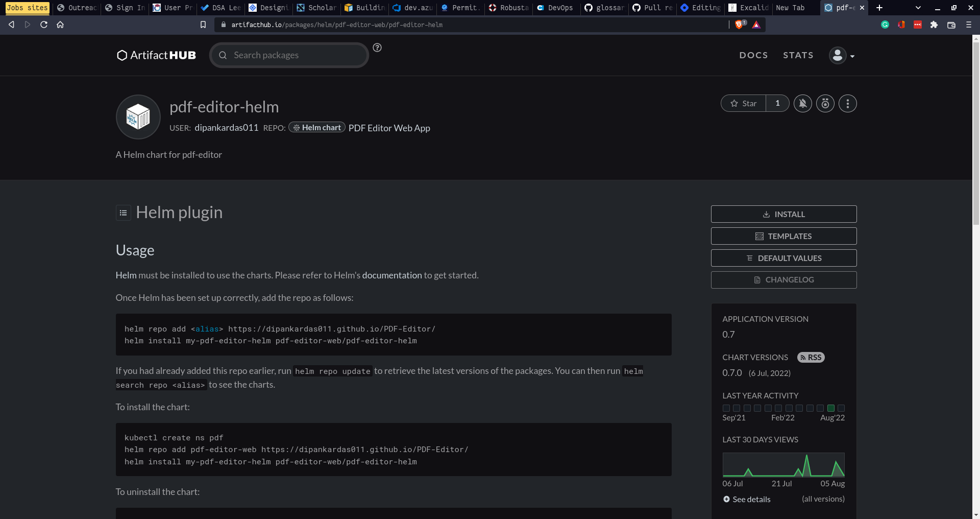Switch to the glossary GitHub tab
Screen dimensions: 980x519
pyautogui.click(x=605, y=8)
